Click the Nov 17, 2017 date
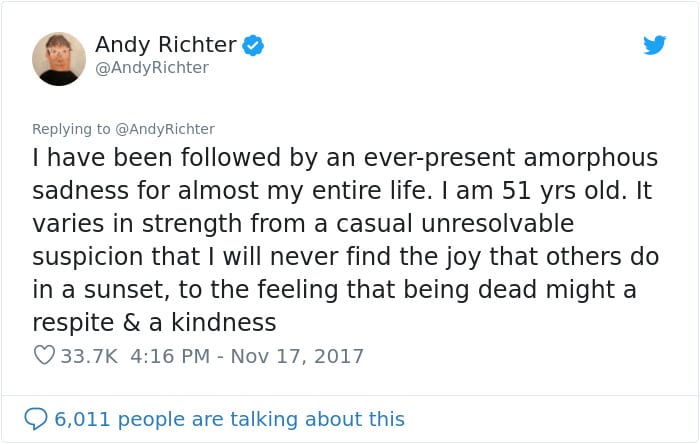This screenshot has height=444, width=700. coord(297,356)
